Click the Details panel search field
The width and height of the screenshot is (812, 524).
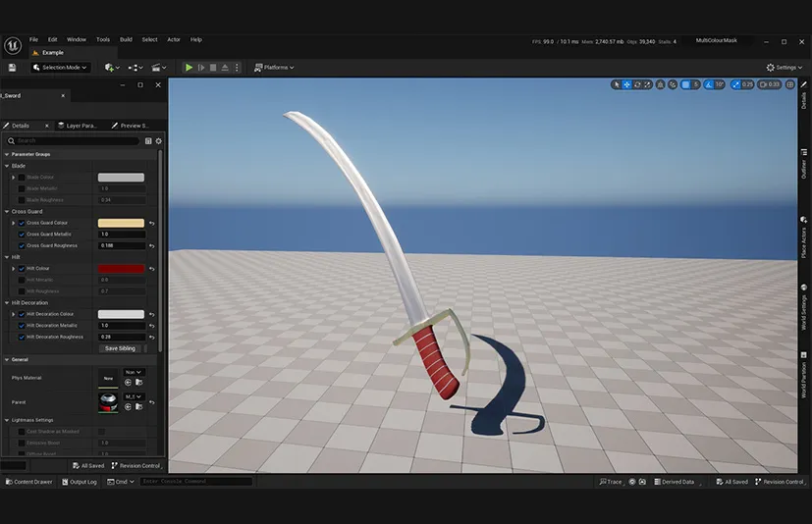(73, 141)
